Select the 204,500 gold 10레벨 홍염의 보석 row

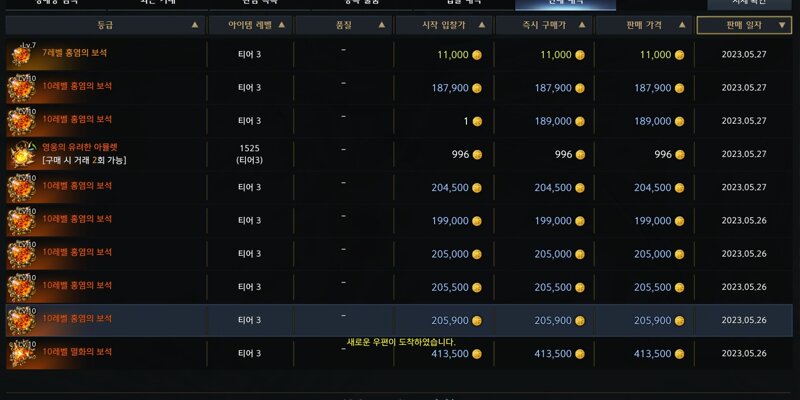[x=400, y=187]
